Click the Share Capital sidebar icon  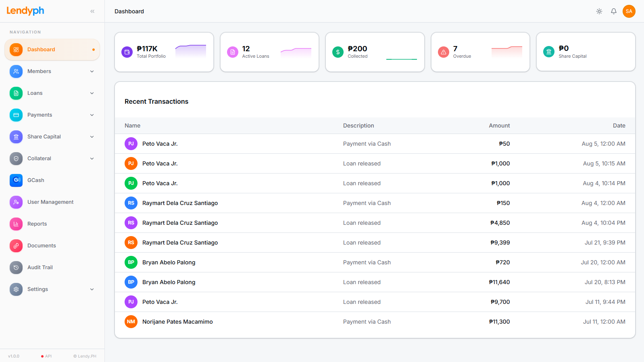tap(16, 137)
